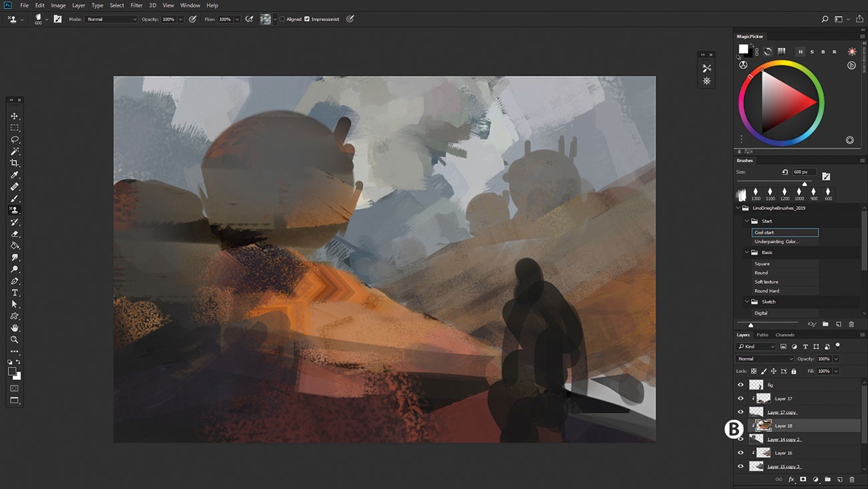Select the Zoom tool
The height and width of the screenshot is (489, 868).
click(x=14, y=339)
